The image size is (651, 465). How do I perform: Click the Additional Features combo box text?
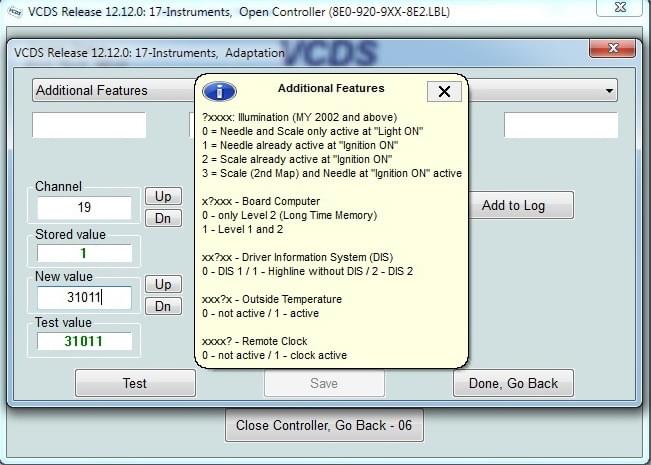[92, 91]
